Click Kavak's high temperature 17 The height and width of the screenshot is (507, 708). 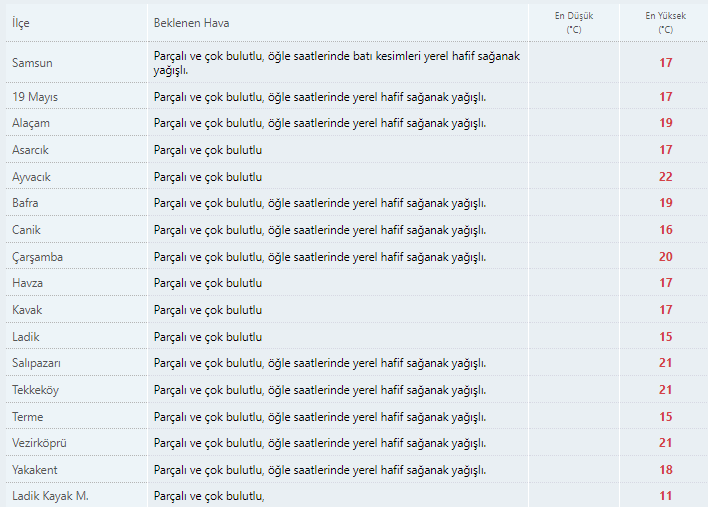[x=666, y=310]
